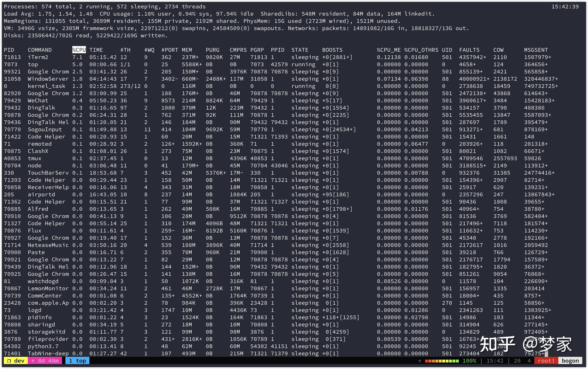Screen dimensions: 588x369
Task: Click the top-right 15:42:39 timestamp
Action: pos(565,7)
